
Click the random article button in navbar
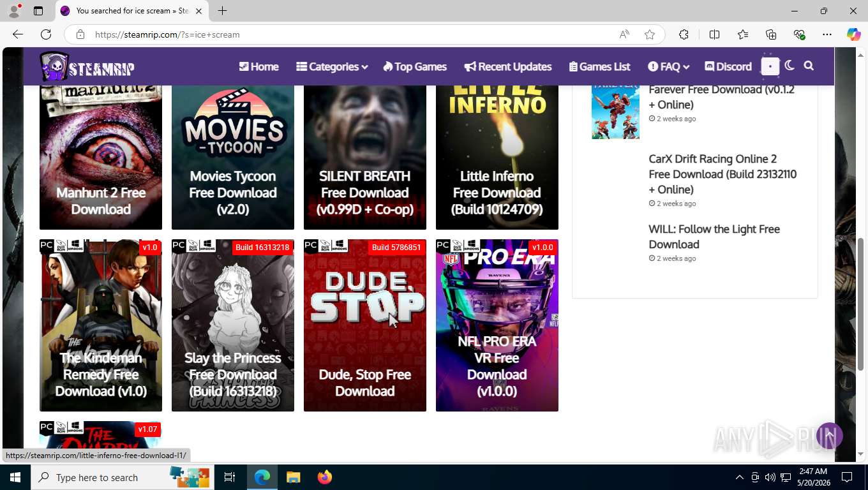pyautogui.click(x=770, y=66)
